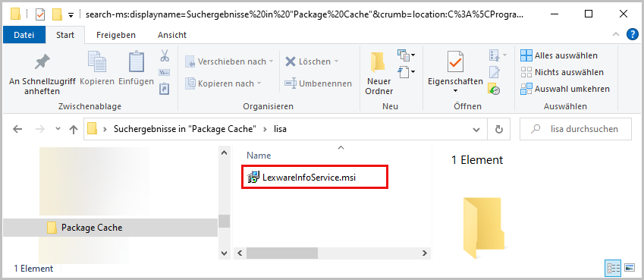Click the lisa durchsuchen search field
The width and height of the screenshot is (644, 280).
[x=576, y=129]
